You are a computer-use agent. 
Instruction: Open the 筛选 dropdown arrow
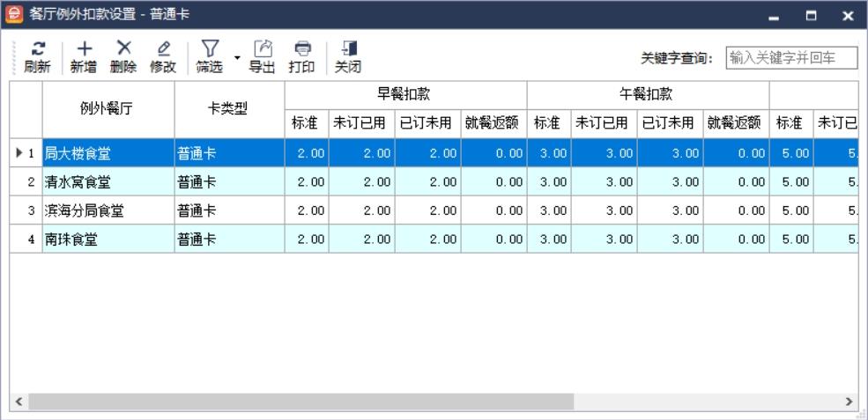click(237, 57)
